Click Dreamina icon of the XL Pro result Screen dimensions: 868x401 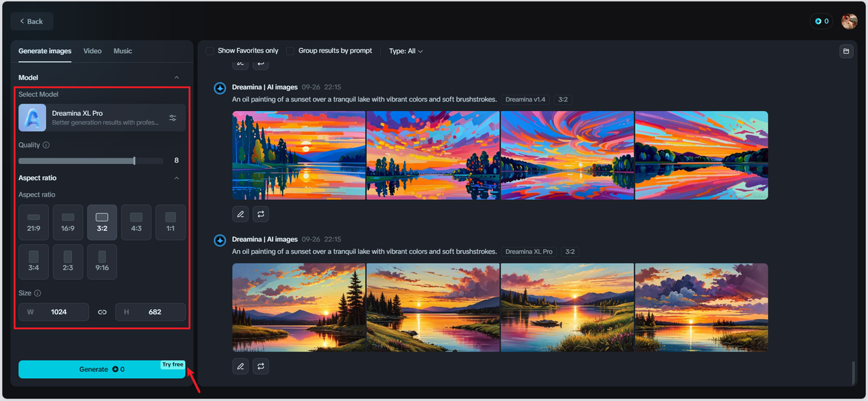[220, 240]
